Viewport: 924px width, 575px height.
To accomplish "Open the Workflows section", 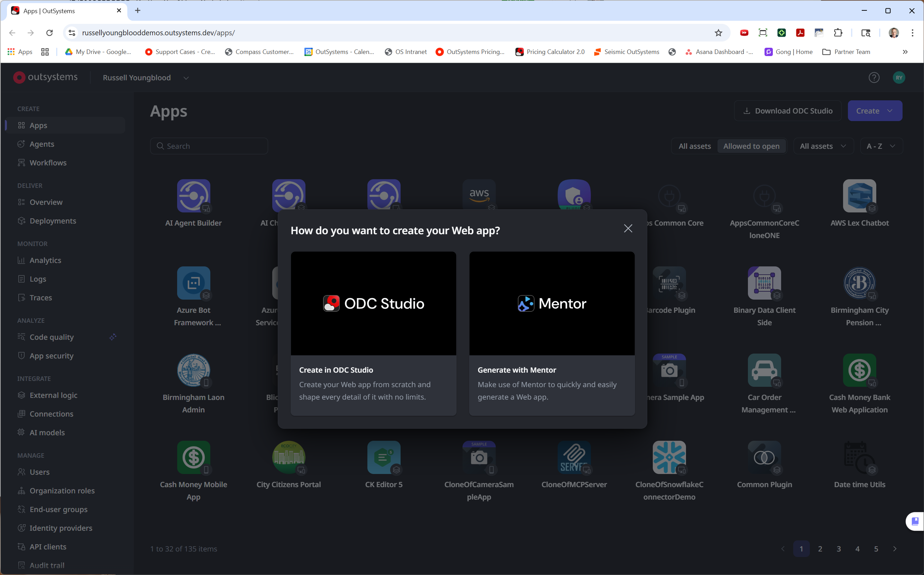I will coord(47,162).
